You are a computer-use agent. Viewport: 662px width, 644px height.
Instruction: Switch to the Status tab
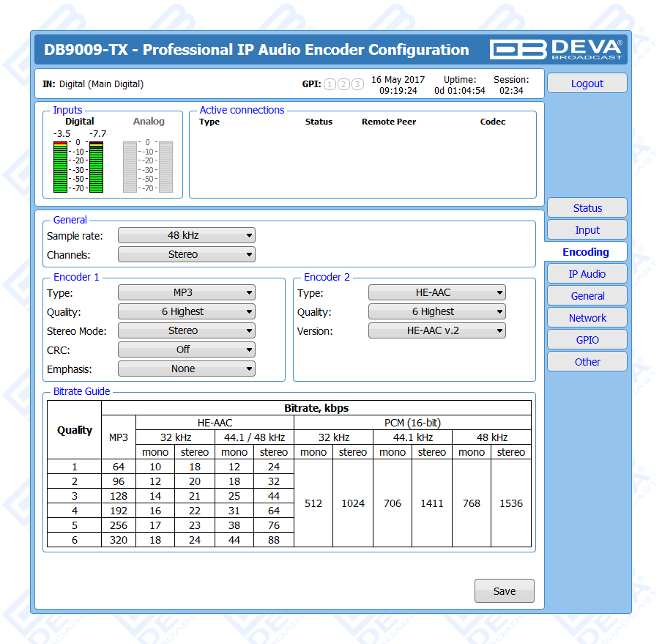[587, 208]
